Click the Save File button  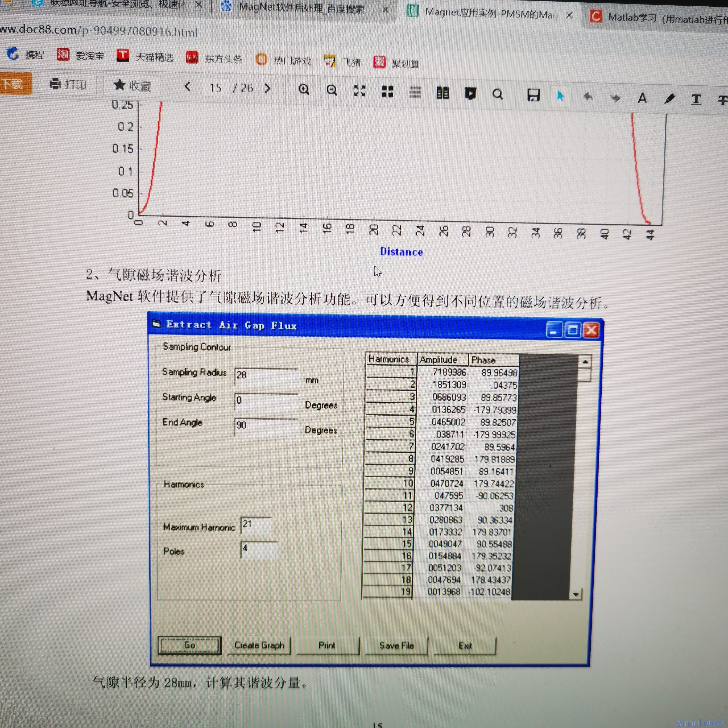pos(396,646)
